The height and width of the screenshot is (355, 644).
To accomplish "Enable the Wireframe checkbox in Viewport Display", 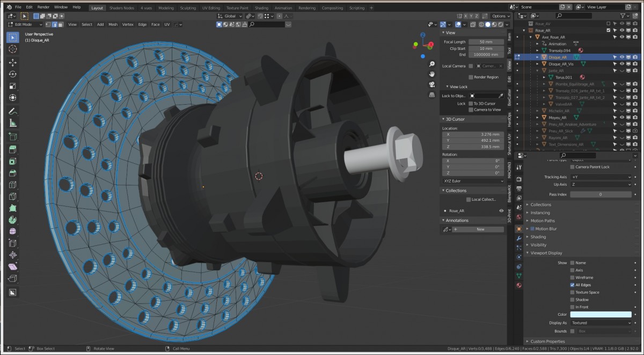I will [572, 278].
